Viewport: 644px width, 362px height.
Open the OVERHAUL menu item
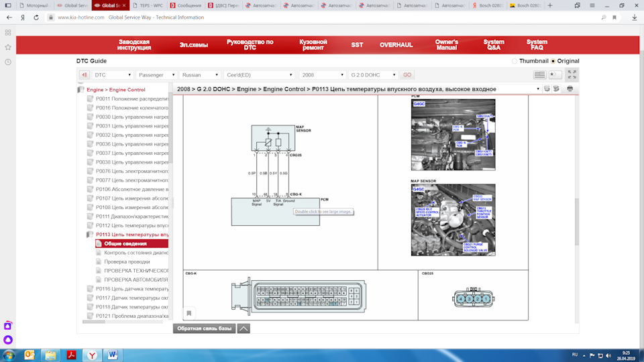[x=396, y=45]
